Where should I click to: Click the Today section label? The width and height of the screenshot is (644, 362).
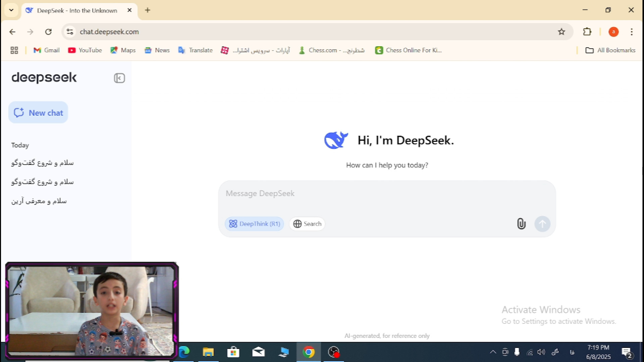[x=20, y=145]
